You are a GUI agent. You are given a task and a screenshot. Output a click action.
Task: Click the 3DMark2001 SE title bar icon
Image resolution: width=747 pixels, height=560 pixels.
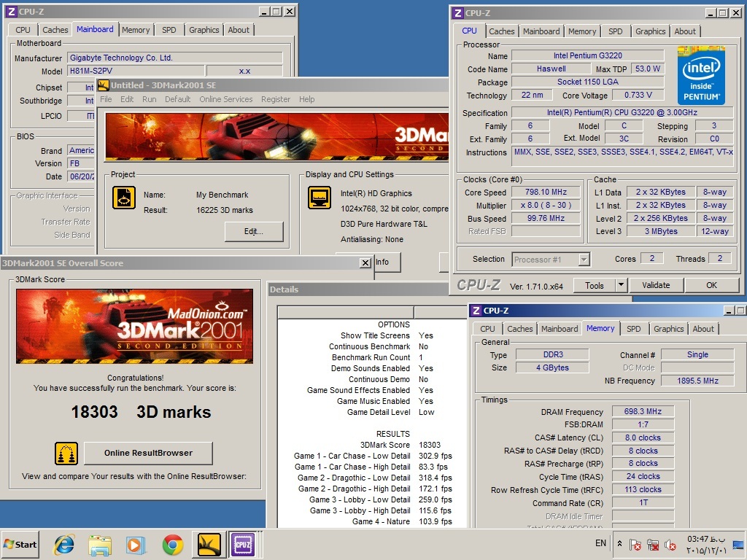[103, 85]
